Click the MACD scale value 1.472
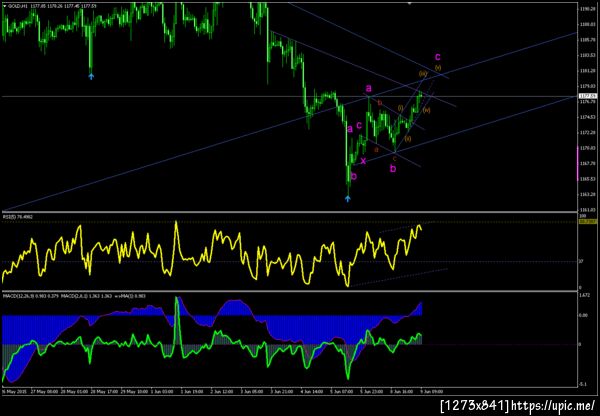Image resolution: width=600 pixels, height=416 pixels. click(x=585, y=295)
